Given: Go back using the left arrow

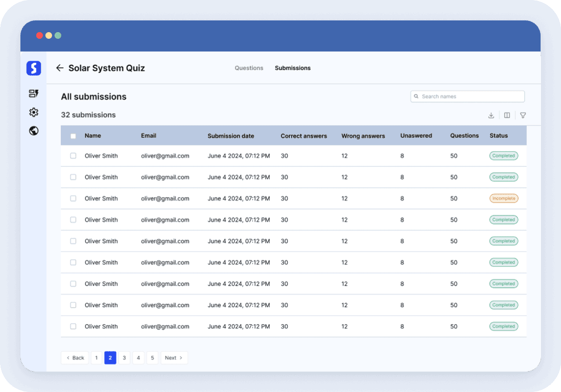Looking at the screenshot, I should pyautogui.click(x=60, y=68).
